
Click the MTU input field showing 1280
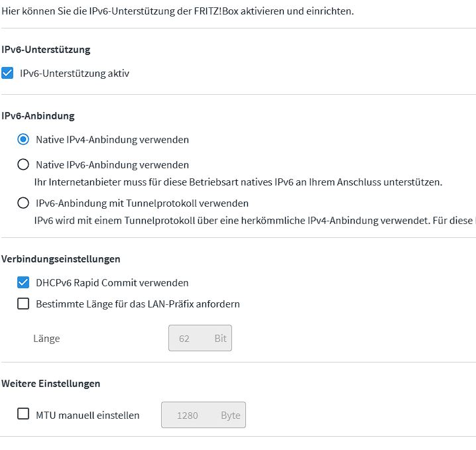pos(190,416)
